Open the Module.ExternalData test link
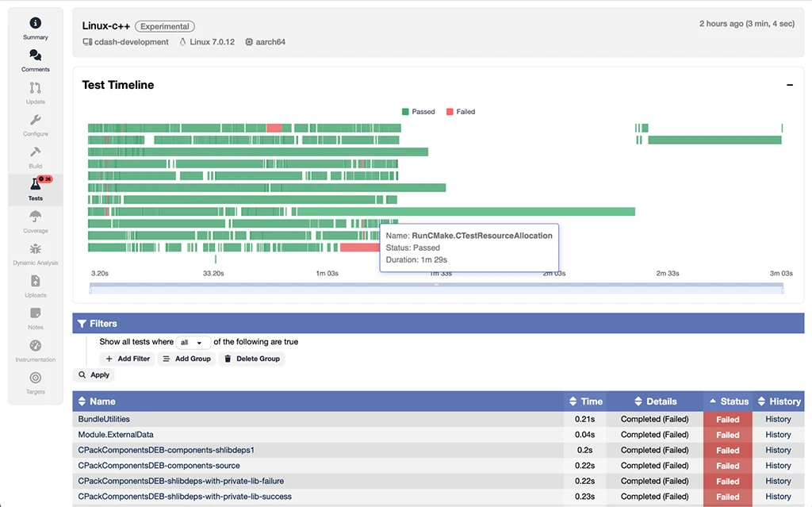This screenshot has height=507, width=812. tap(116, 435)
